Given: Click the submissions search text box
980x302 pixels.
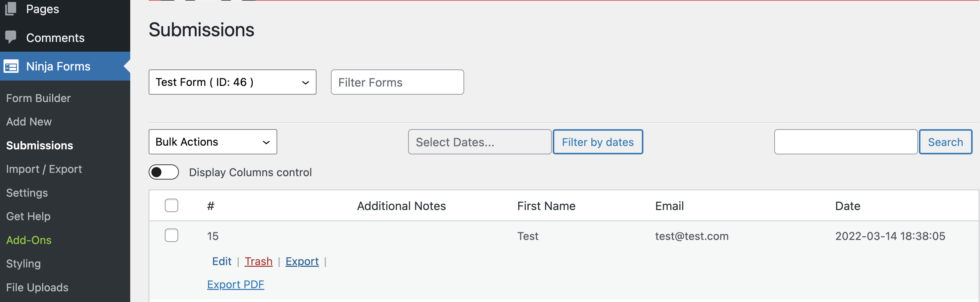Looking at the screenshot, I should tap(845, 142).
